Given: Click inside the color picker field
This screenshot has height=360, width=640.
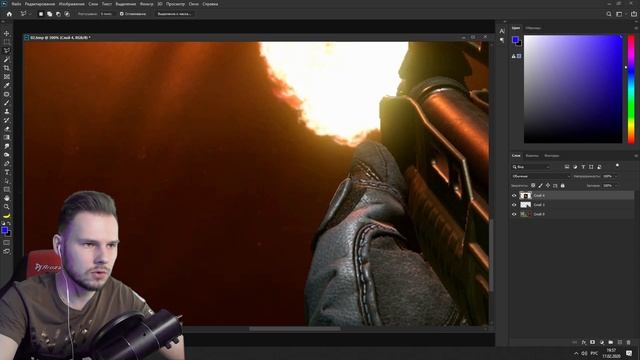Looking at the screenshot, I should 573,89.
